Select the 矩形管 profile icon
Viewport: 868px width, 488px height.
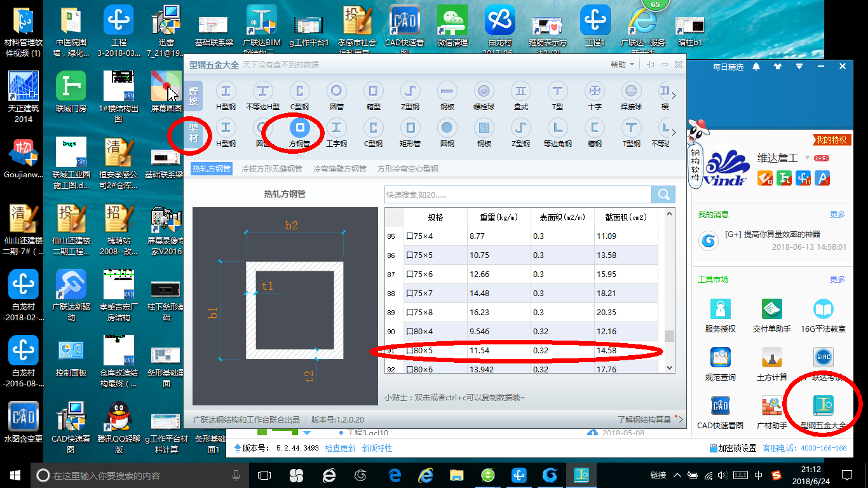click(410, 133)
